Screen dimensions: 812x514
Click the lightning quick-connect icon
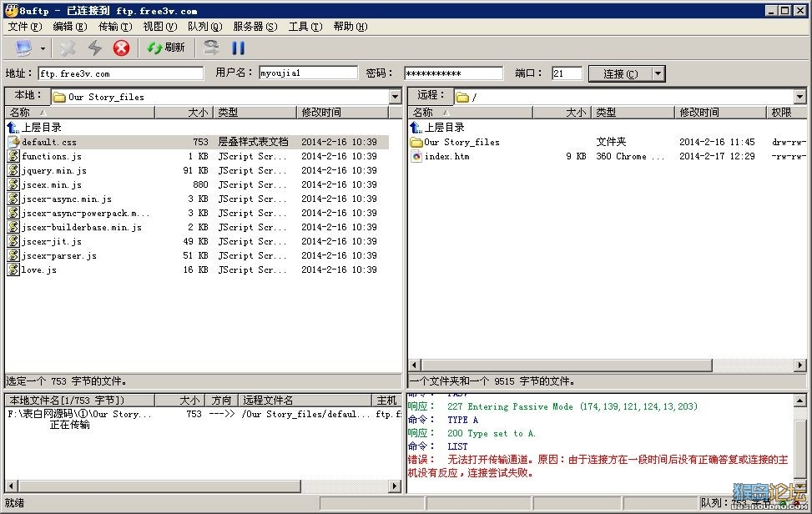click(x=95, y=48)
